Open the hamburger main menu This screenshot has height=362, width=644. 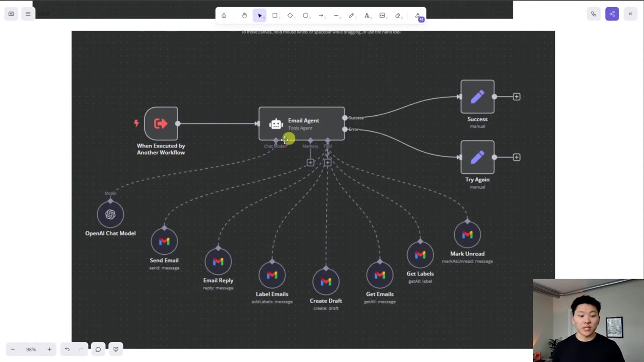point(28,14)
